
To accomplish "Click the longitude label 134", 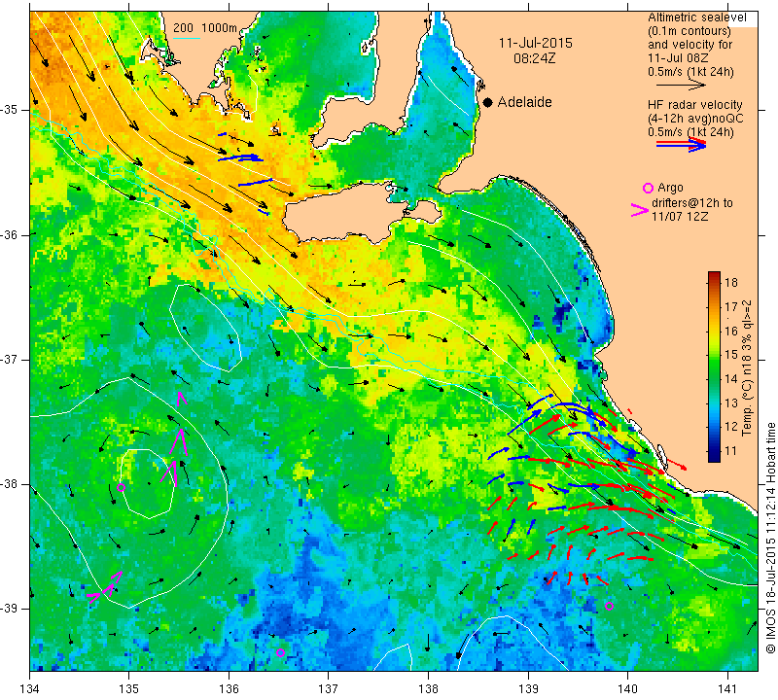I will tap(29, 689).
